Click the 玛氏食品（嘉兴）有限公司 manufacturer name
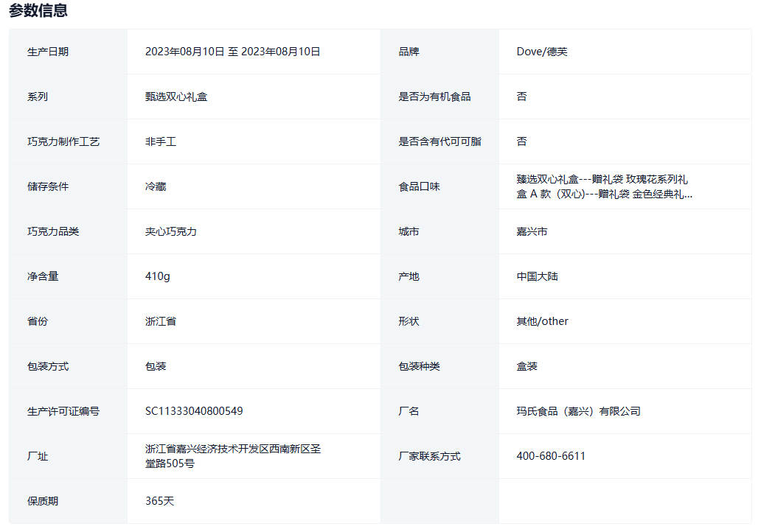 pos(578,411)
